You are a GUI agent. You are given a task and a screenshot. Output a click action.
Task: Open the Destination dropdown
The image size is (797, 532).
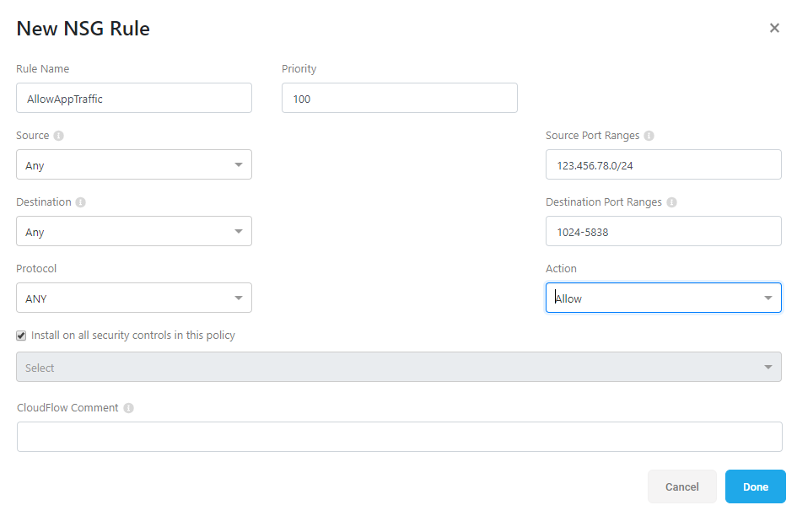pyautogui.click(x=134, y=231)
